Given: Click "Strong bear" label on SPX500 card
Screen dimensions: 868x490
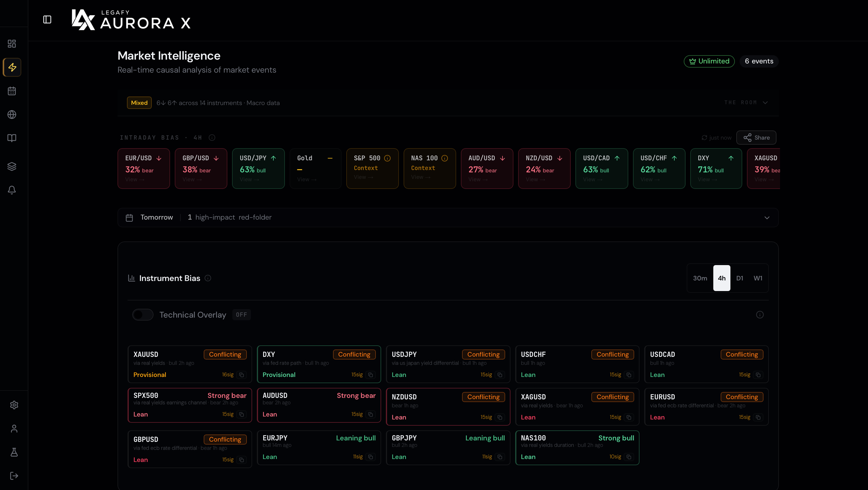Looking at the screenshot, I should (x=227, y=396).
